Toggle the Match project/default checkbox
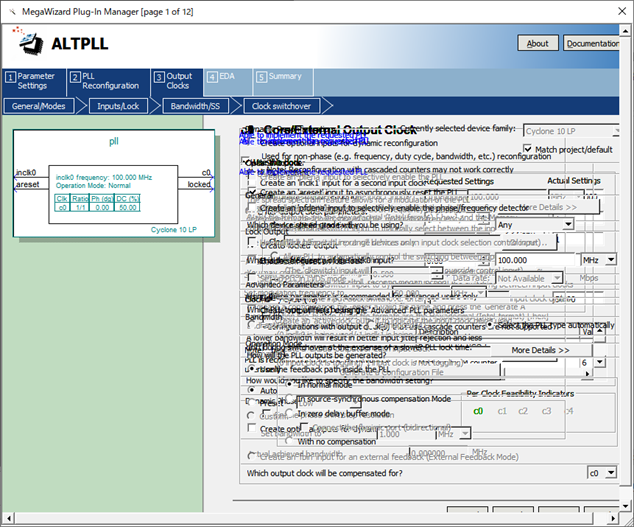This screenshot has height=527, width=634. 528,149
